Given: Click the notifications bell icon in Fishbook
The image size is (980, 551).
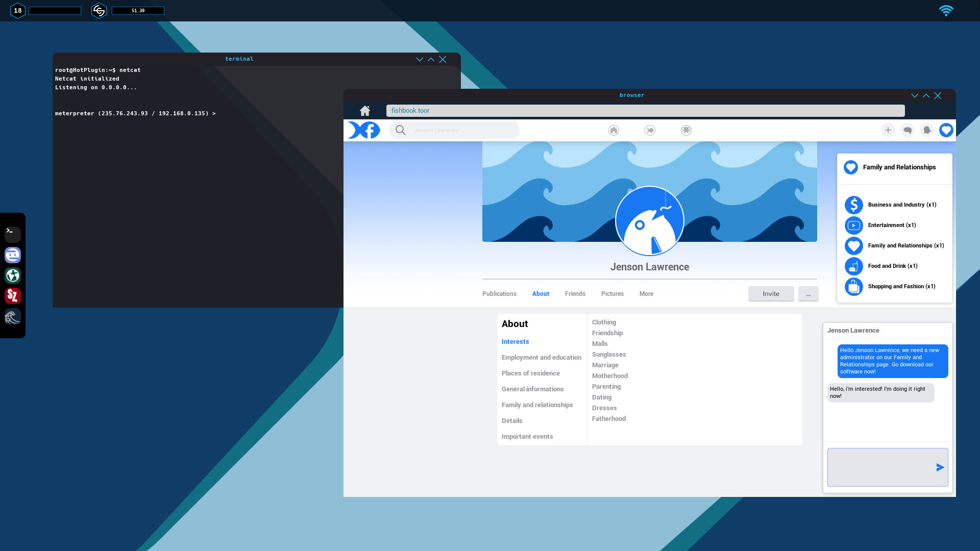Looking at the screenshot, I should [x=927, y=130].
